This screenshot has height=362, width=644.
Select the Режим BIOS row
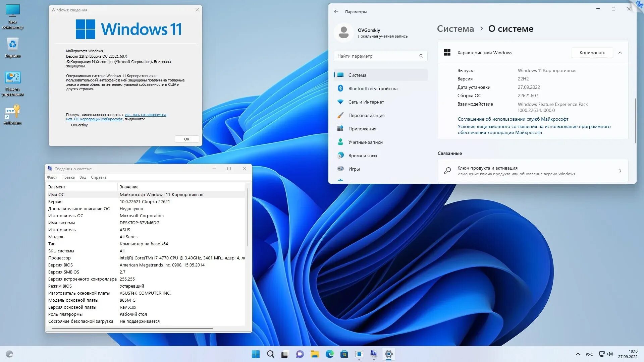tap(146, 286)
